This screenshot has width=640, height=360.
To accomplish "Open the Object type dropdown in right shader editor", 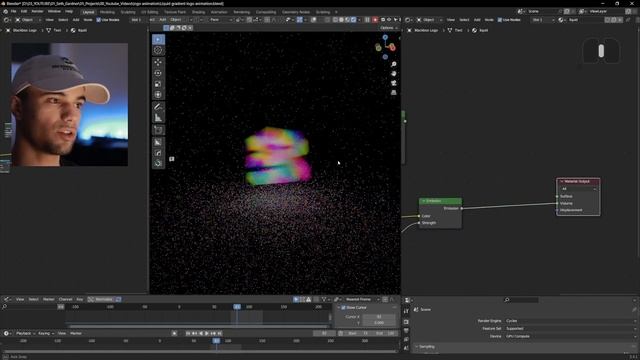I will click(430, 20).
